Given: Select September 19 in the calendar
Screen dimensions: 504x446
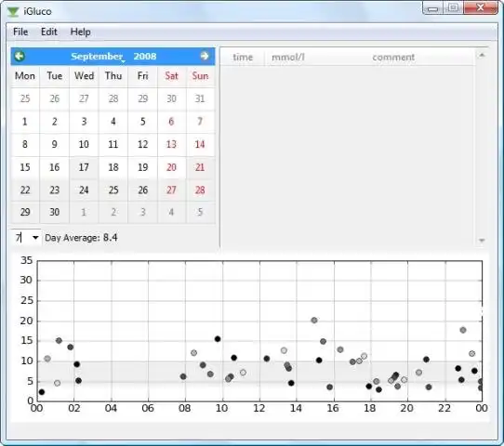Looking at the screenshot, I should pos(142,167).
